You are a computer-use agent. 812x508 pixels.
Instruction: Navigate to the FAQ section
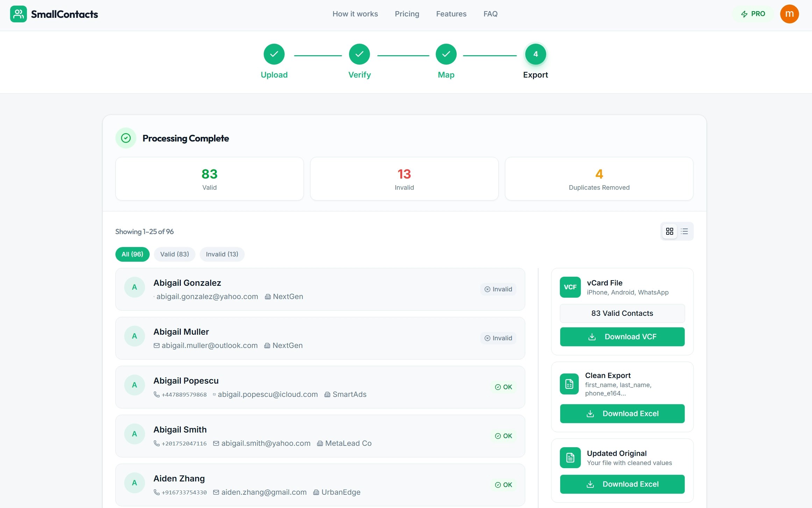[490, 14]
